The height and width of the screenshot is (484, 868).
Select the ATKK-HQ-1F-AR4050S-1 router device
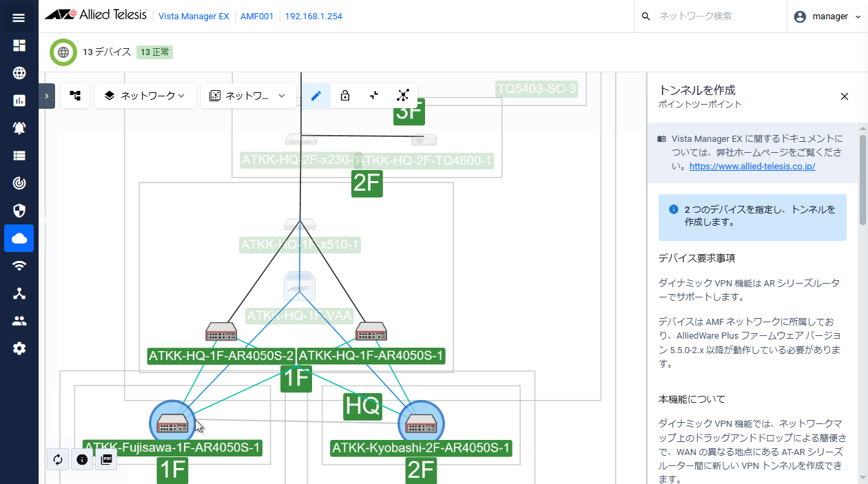[x=371, y=332]
